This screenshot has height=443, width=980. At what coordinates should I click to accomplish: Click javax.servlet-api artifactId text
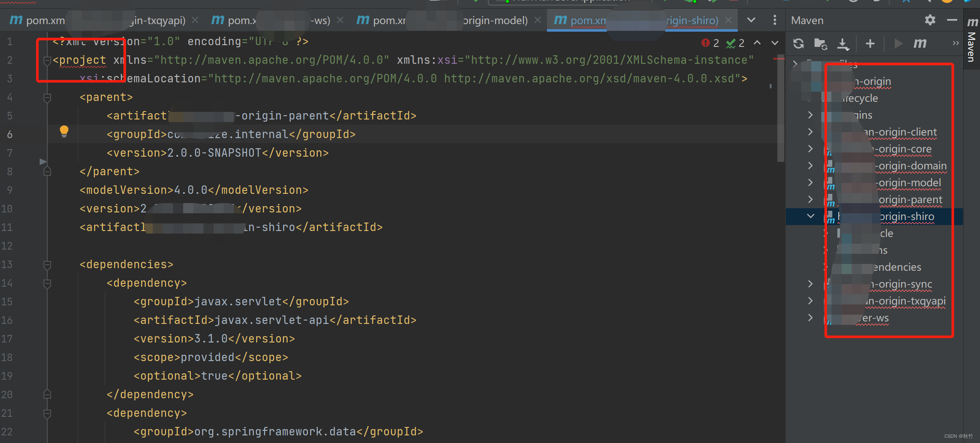coord(272,320)
